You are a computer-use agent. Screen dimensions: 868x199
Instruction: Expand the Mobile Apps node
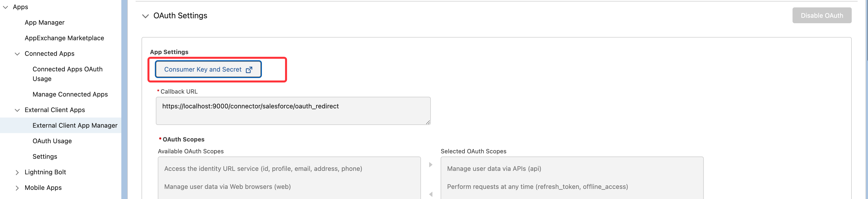17,188
